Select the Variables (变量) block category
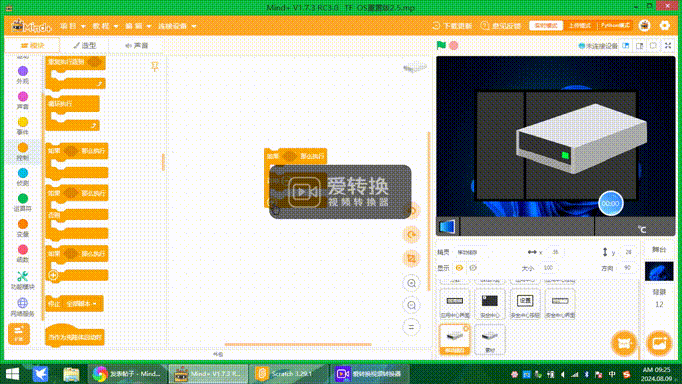This screenshot has height=384, width=682. pos(23,228)
